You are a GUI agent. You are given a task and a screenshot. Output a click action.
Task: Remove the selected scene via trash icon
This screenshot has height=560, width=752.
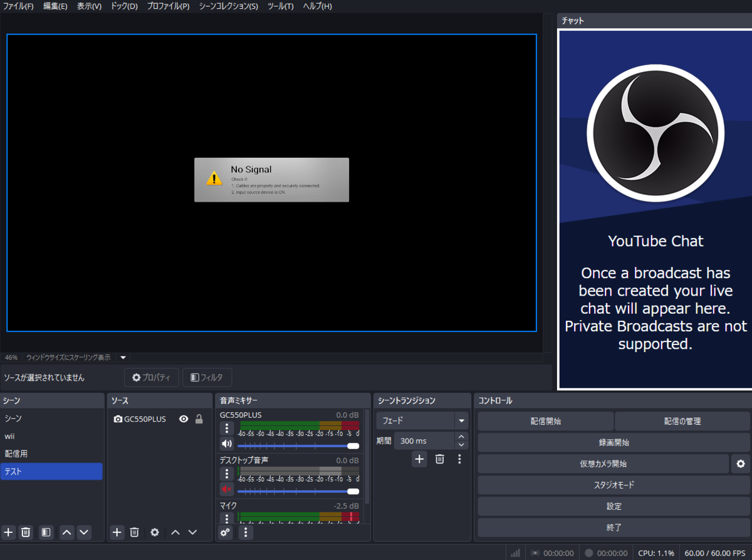[x=26, y=532]
